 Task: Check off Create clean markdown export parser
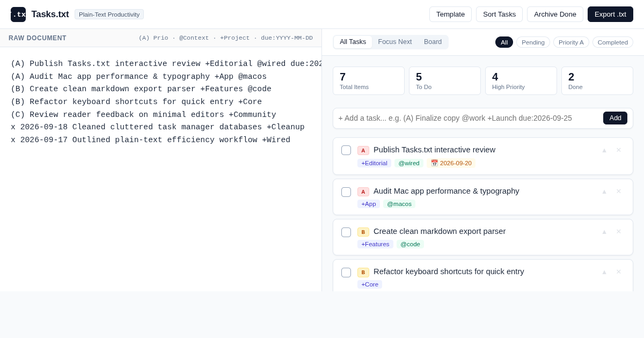tap(346, 232)
